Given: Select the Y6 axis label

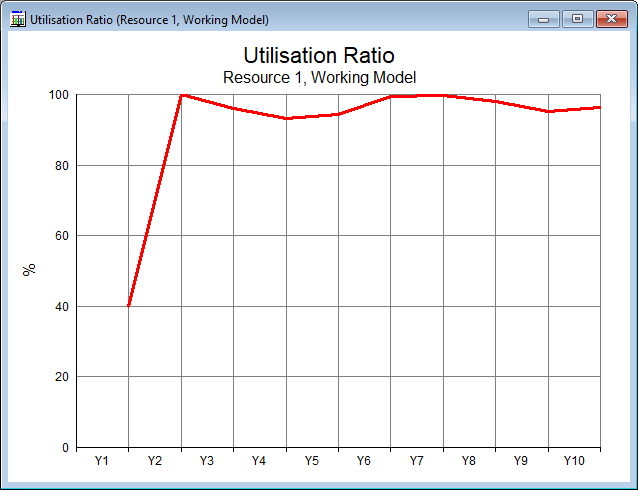Looking at the screenshot, I should pos(364,461).
